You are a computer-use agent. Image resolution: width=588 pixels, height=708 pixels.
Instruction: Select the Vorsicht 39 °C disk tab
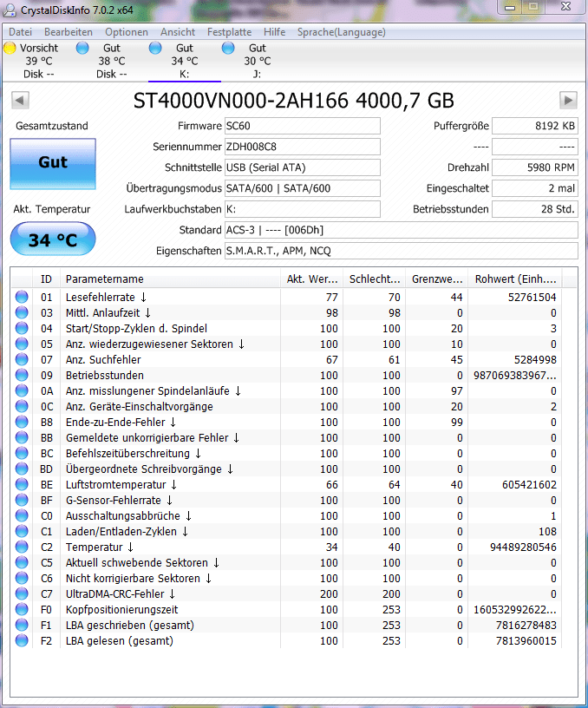[x=38, y=61]
